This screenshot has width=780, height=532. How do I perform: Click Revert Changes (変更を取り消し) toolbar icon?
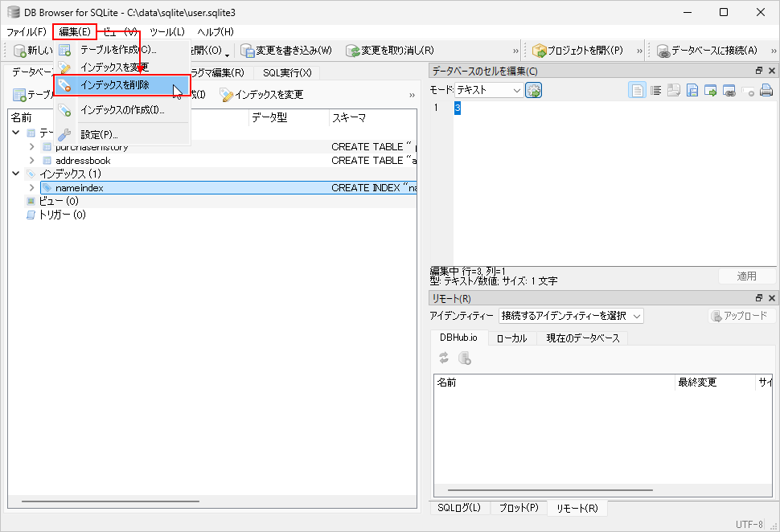pos(352,51)
